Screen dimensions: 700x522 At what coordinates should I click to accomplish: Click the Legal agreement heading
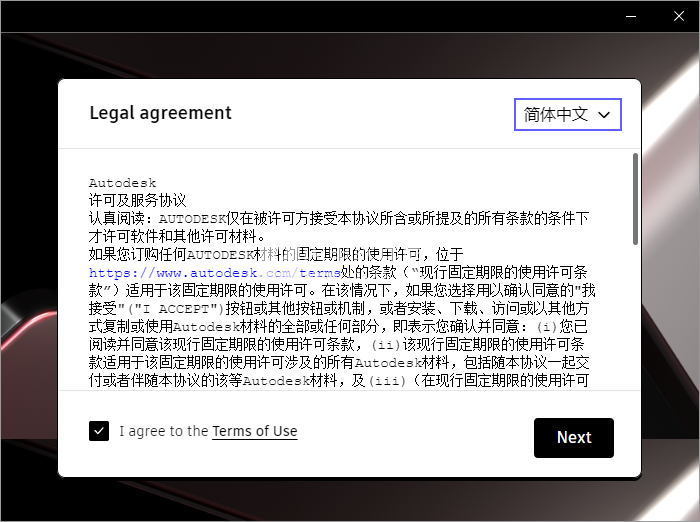coord(161,113)
